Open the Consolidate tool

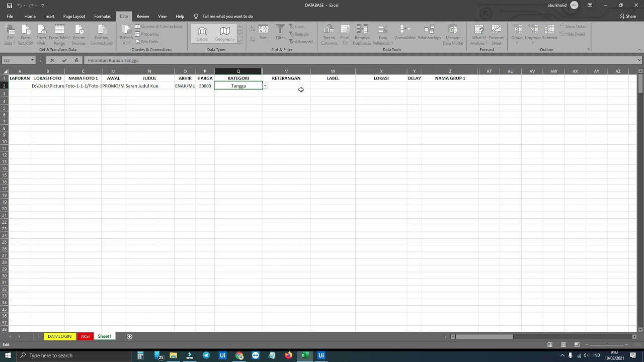pos(405,33)
